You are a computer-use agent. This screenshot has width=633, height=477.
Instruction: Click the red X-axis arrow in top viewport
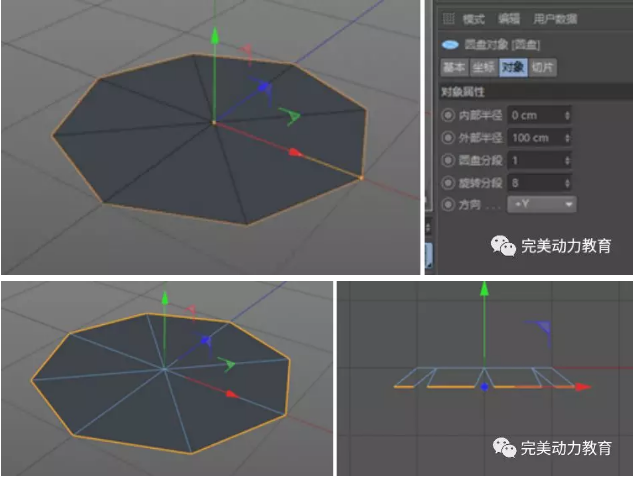(294, 152)
